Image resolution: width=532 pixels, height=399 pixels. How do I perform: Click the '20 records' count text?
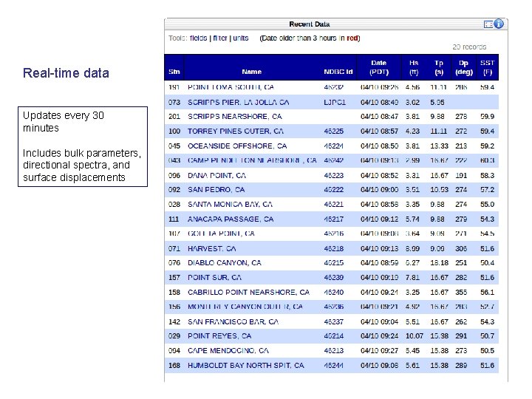(469, 47)
